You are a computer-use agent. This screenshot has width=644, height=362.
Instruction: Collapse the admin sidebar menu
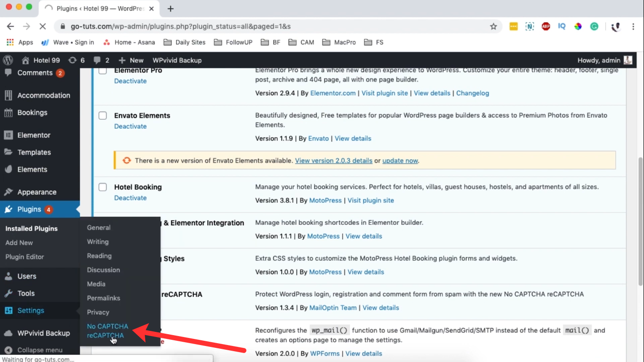40,350
